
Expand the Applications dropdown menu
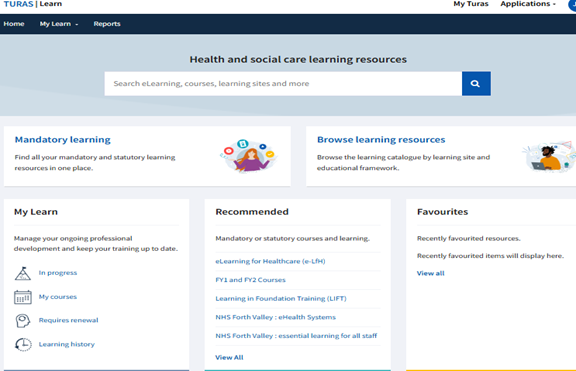click(528, 4)
